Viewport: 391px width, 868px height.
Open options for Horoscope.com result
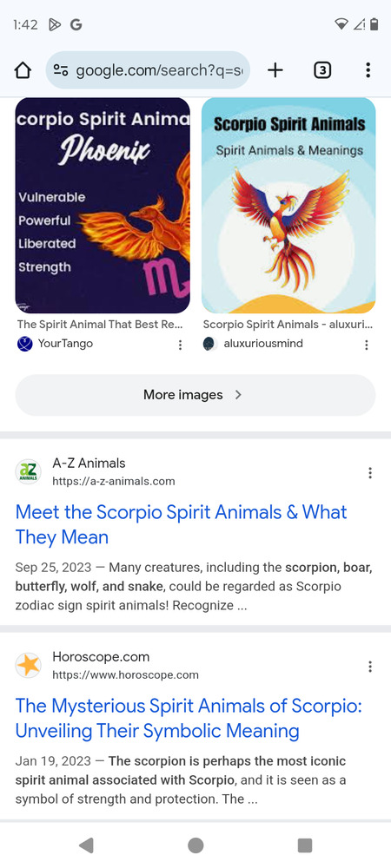(370, 667)
